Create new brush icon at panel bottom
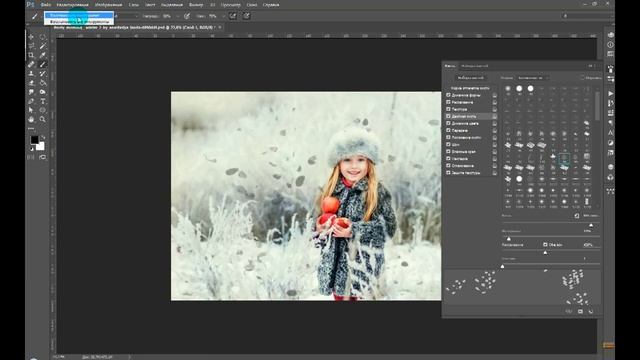 (x=580, y=311)
